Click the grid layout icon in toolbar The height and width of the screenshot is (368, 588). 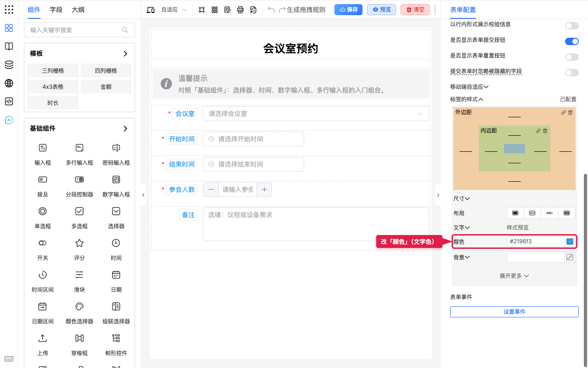click(215, 10)
